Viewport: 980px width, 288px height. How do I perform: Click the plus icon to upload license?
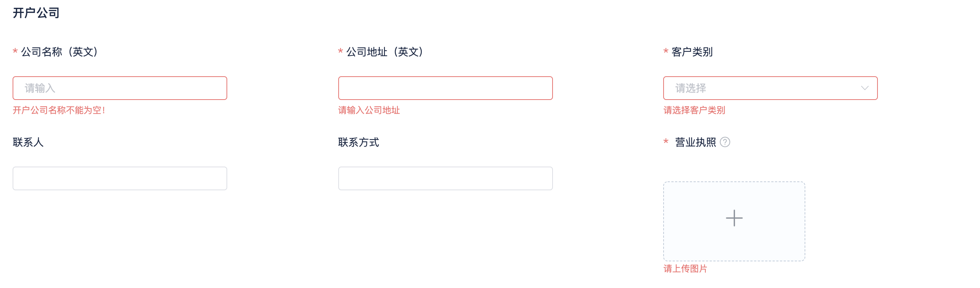point(734,218)
